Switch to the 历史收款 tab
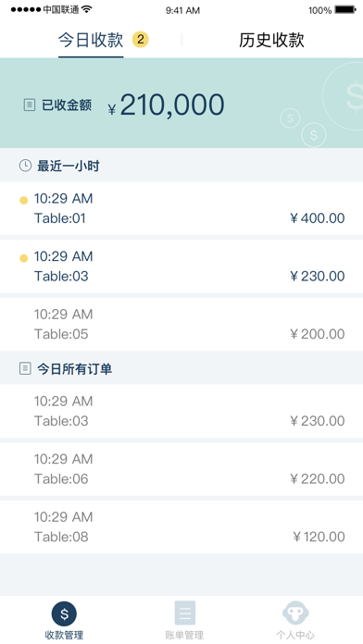 pyautogui.click(x=271, y=41)
